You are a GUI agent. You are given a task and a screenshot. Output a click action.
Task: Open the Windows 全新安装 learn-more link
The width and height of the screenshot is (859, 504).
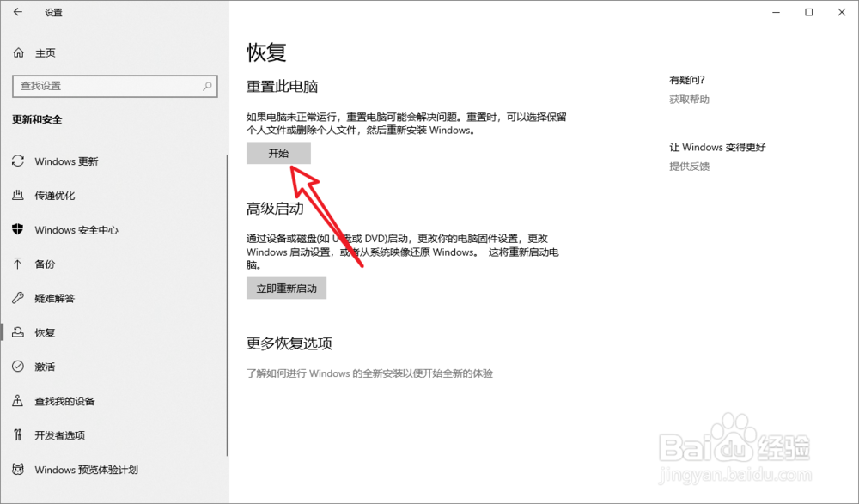click(x=369, y=373)
